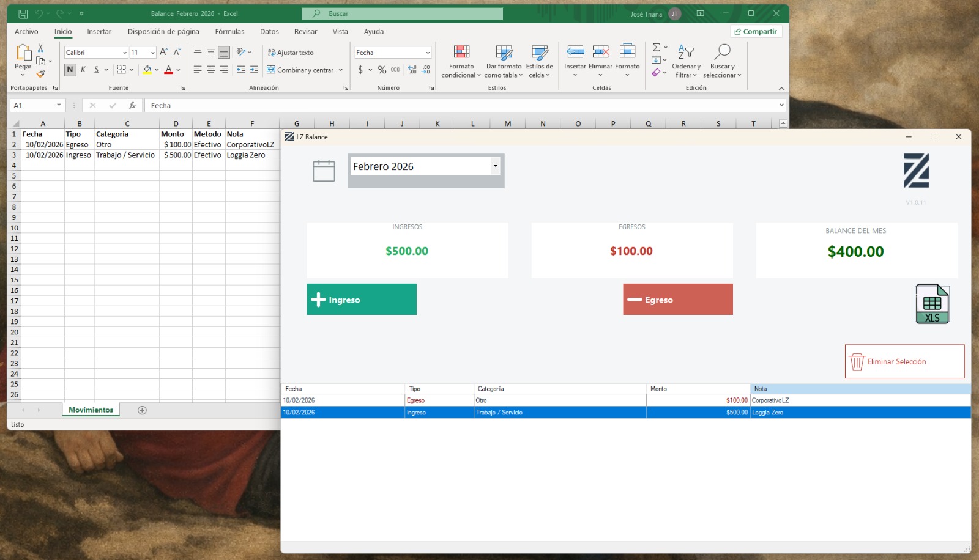Open Estilos de celda gallery
This screenshot has width=979, height=560.
(x=539, y=61)
